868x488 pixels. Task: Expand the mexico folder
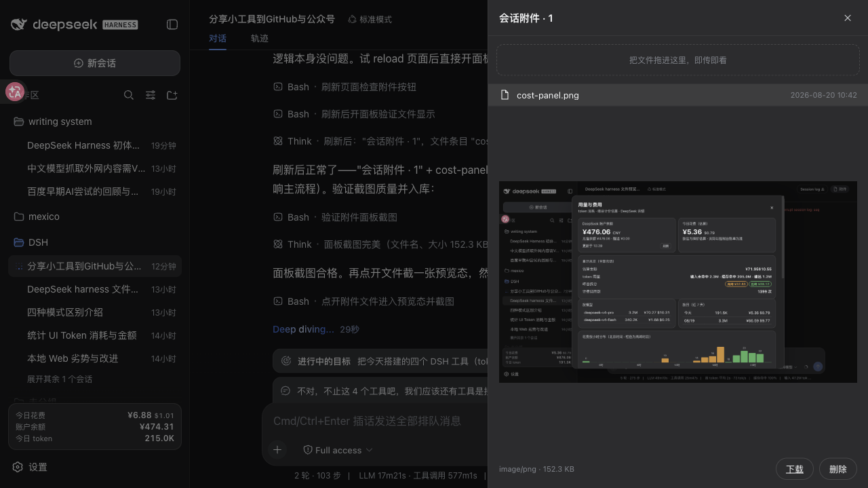95,217
